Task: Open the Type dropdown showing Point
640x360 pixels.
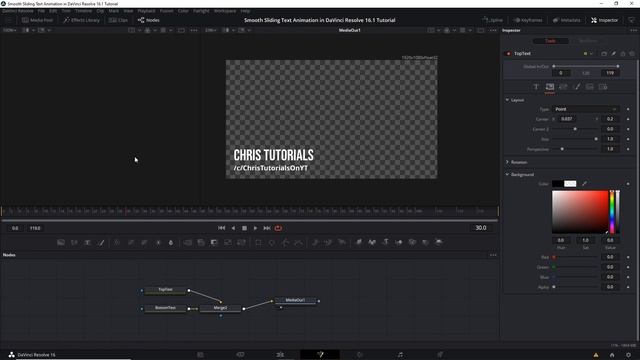Action: 586,109
